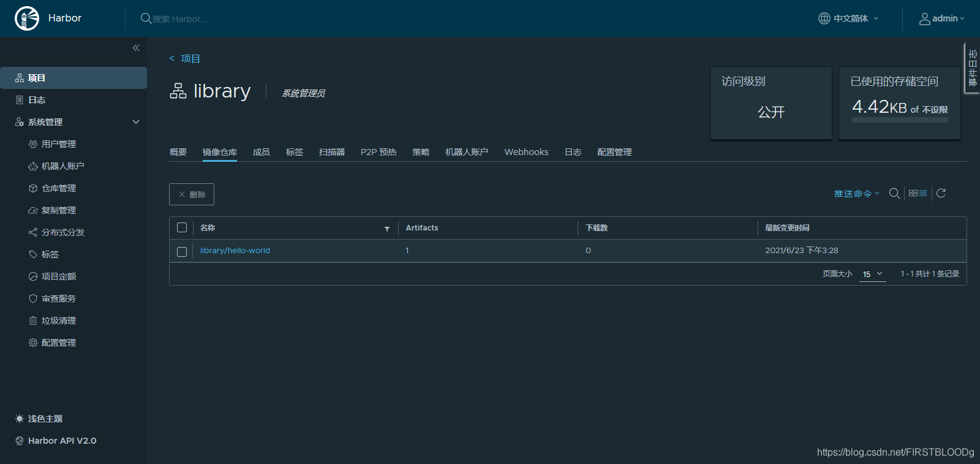The width and height of the screenshot is (980, 464).
Task: Click the library project icon
Action: pos(178,91)
